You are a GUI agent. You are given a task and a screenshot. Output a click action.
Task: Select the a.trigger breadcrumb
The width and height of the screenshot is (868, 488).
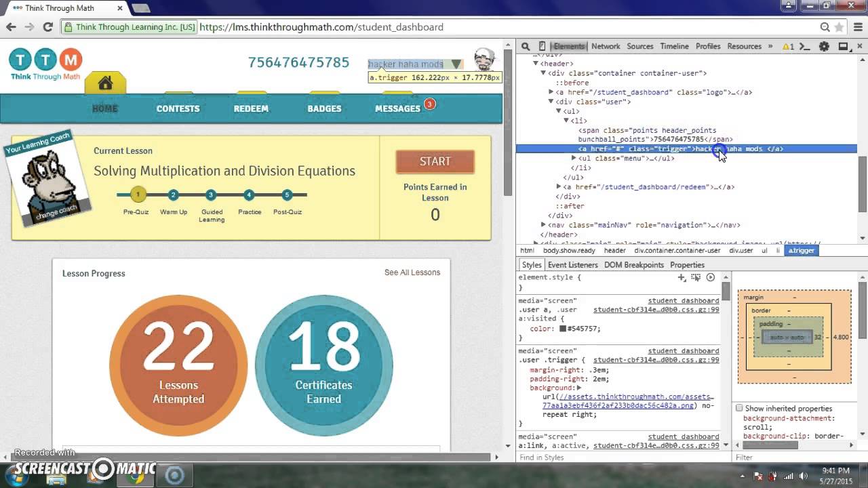(802, 250)
